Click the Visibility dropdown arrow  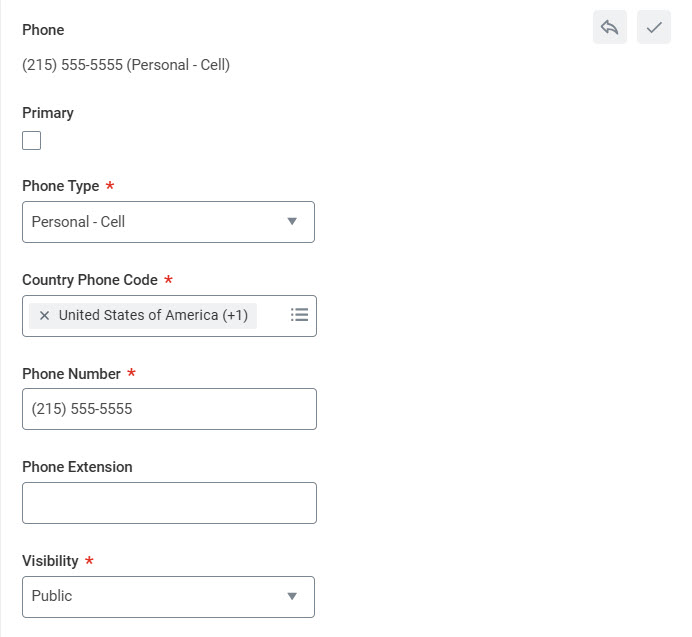pos(292,596)
